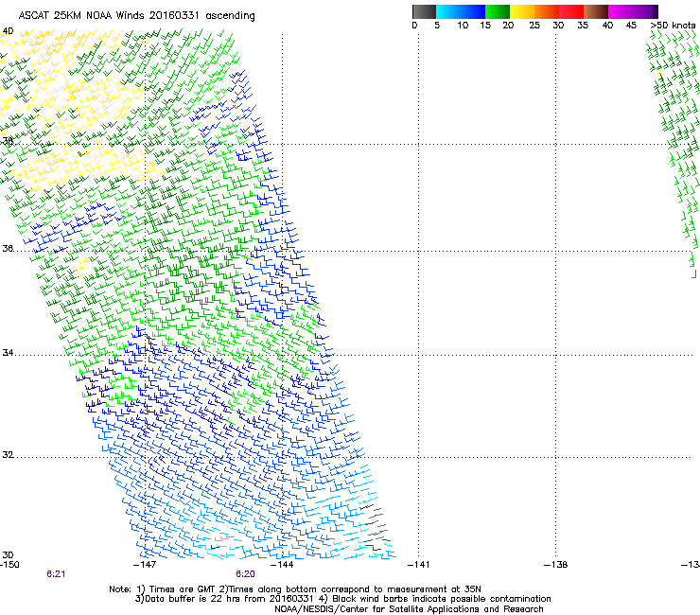Click the latitude label '38'
This screenshot has width=700, height=615.
pyautogui.click(x=8, y=141)
